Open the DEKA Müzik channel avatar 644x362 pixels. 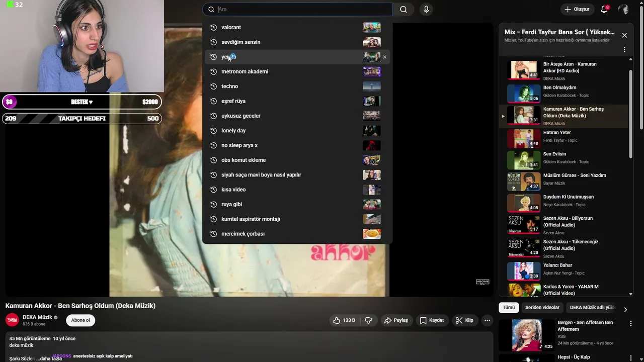coord(12,320)
